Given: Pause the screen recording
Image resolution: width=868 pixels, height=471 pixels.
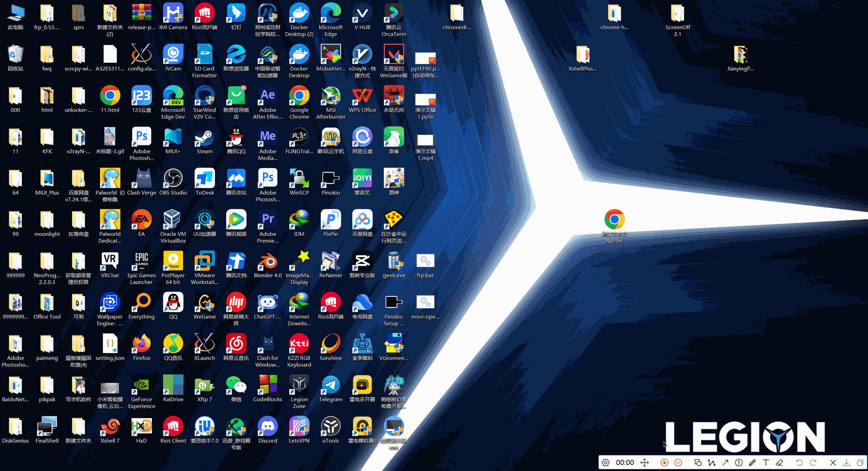Looking at the screenshot, I should tap(678, 462).
